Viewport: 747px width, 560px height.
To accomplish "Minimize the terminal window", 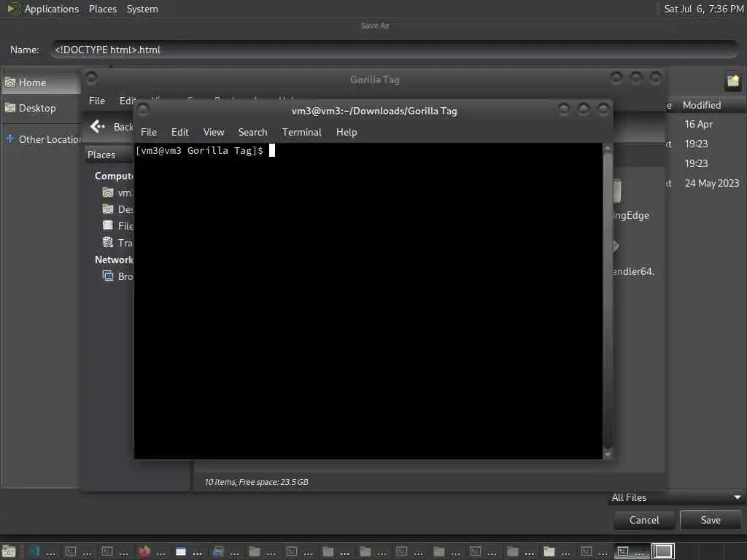I will point(564,109).
